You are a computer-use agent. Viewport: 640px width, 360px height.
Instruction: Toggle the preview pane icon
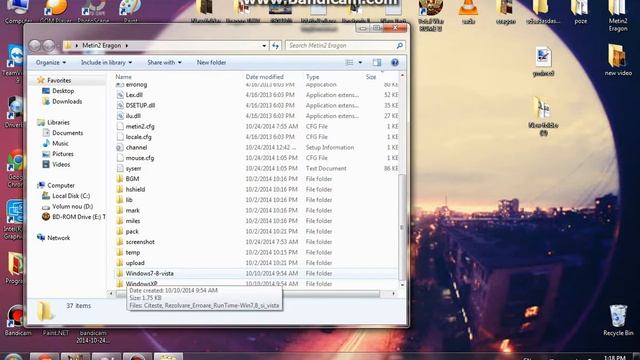(377, 62)
